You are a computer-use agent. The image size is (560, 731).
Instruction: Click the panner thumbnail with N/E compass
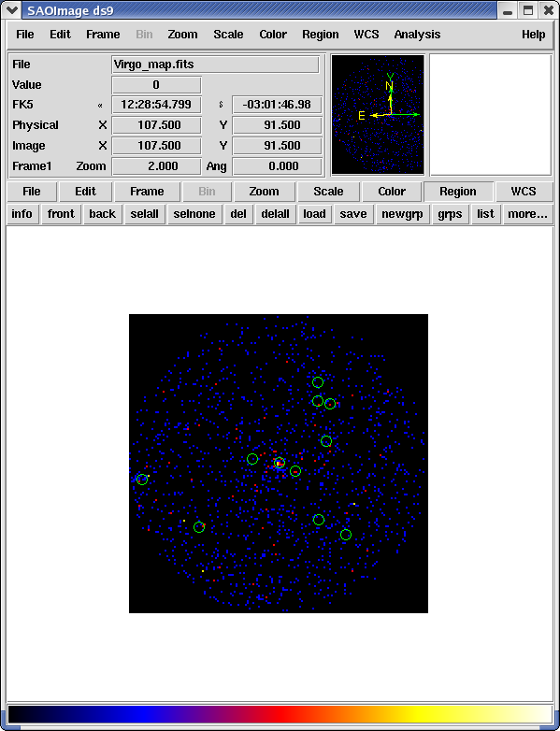pyautogui.click(x=378, y=115)
